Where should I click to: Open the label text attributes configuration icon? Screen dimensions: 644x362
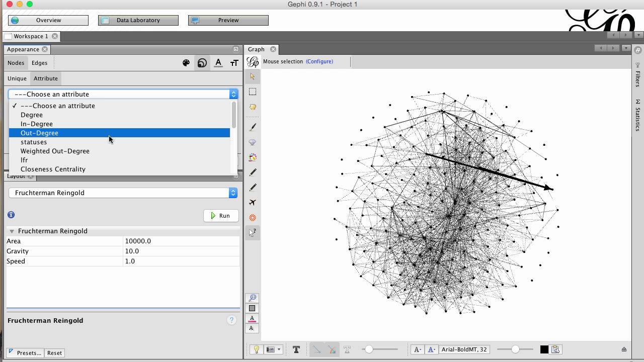click(x=555, y=349)
